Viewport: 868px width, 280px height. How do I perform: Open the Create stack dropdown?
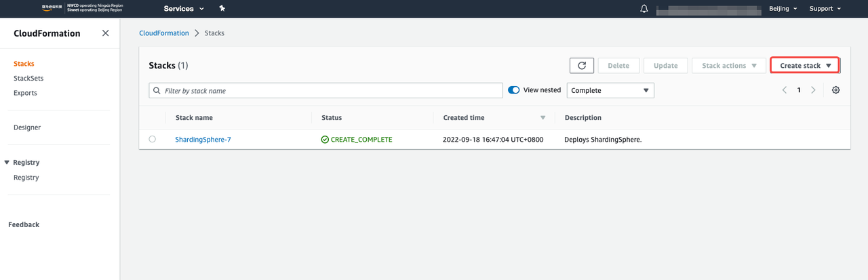[805, 66]
